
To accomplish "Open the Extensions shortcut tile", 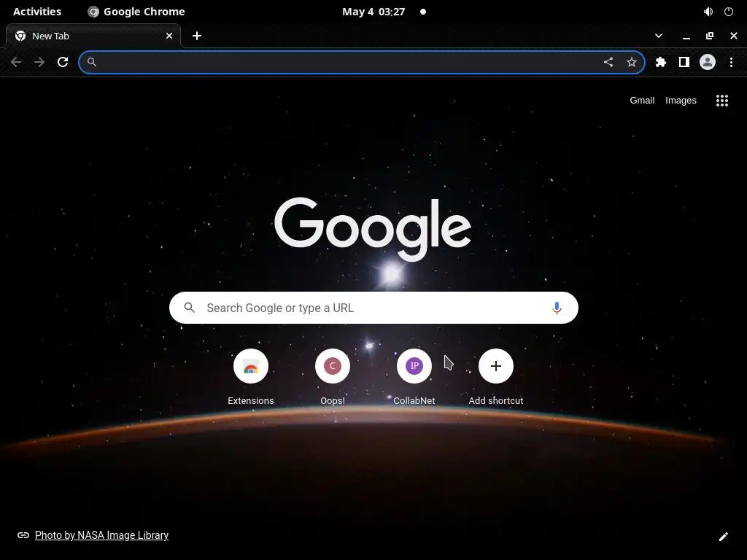I will click(251, 377).
